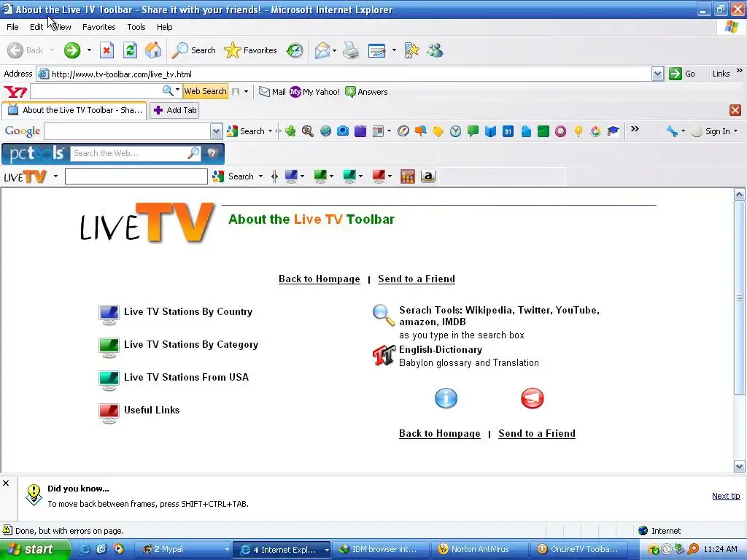Screen dimensions: 747x560
Task: Click the compass icon on Google toolbar
Action: (403, 131)
